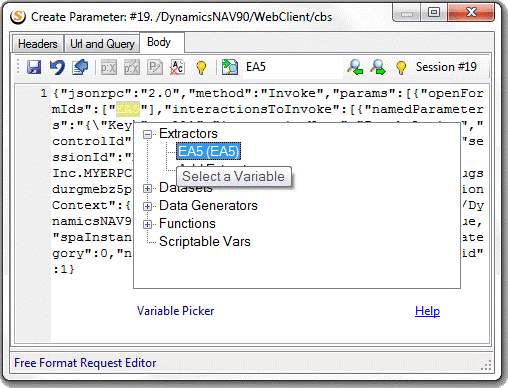Expand the Functions tree node

tap(147, 224)
